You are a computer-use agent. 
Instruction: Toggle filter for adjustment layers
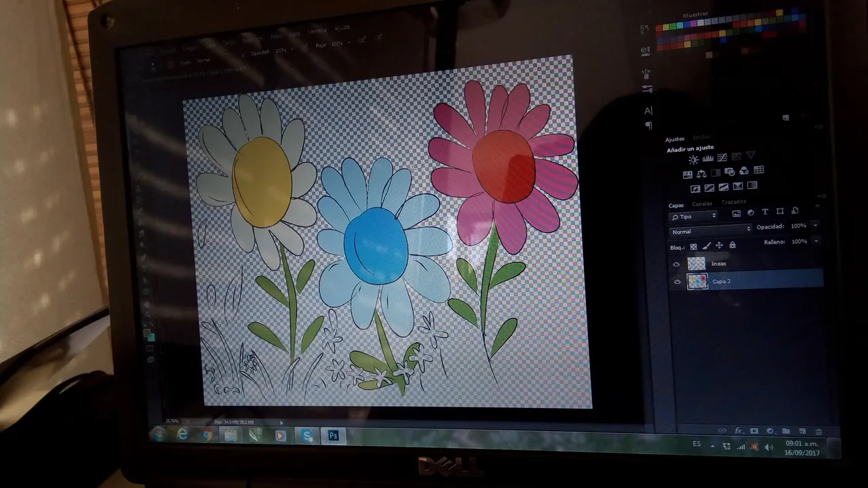(751, 213)
